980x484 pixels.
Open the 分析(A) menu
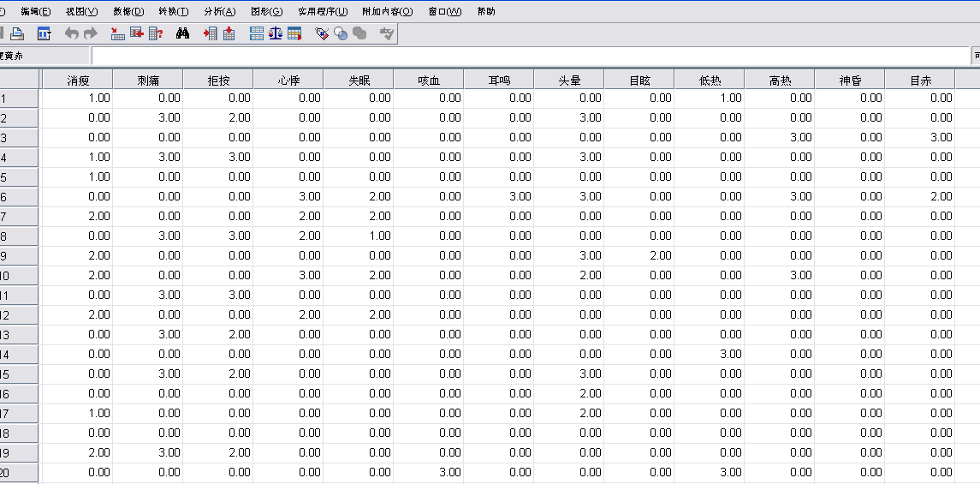[219, 11]
